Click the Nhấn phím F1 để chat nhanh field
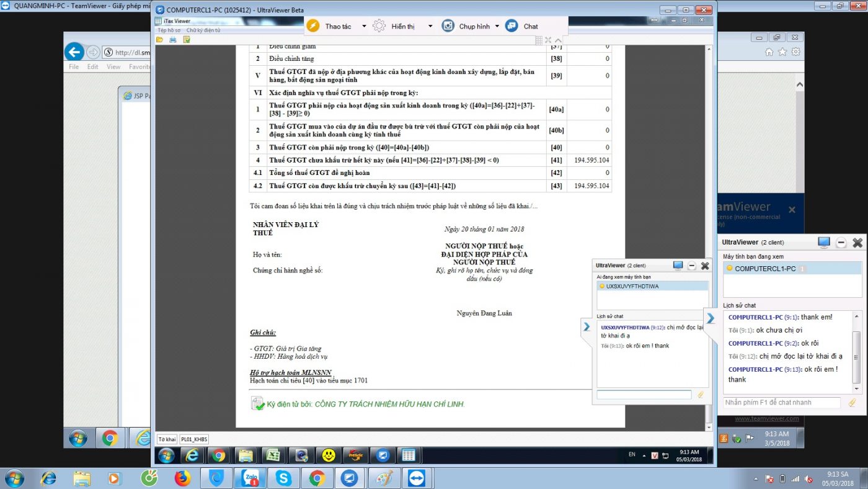 point(782,403)
